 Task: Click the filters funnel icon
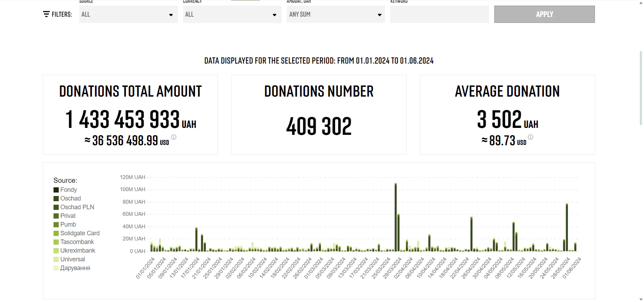pos(46,14)
